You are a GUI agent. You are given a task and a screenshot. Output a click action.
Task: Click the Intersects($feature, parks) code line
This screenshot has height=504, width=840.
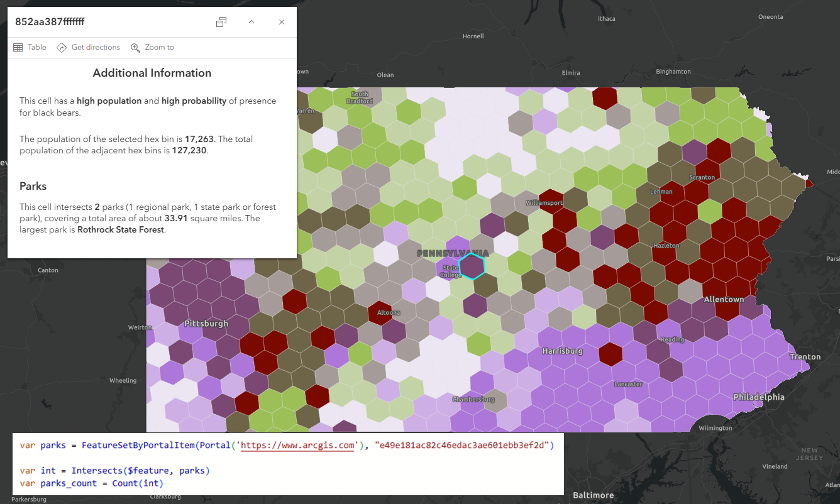(x=115, y=471)
